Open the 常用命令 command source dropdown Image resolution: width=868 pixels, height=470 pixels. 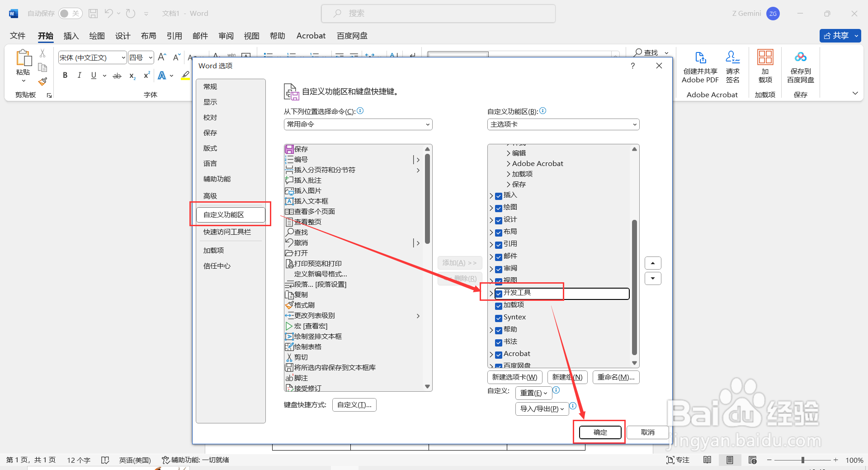click(x=358, y=124)
